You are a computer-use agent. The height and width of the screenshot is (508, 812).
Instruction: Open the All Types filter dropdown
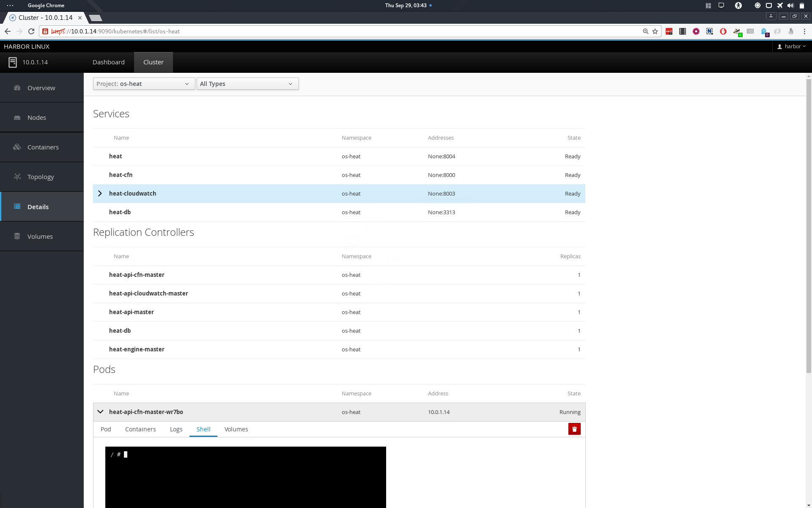coord(247,84)
